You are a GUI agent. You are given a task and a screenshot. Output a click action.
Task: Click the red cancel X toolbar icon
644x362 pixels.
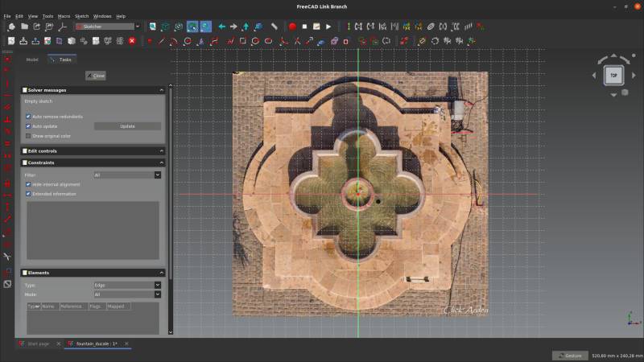point(132,41)
